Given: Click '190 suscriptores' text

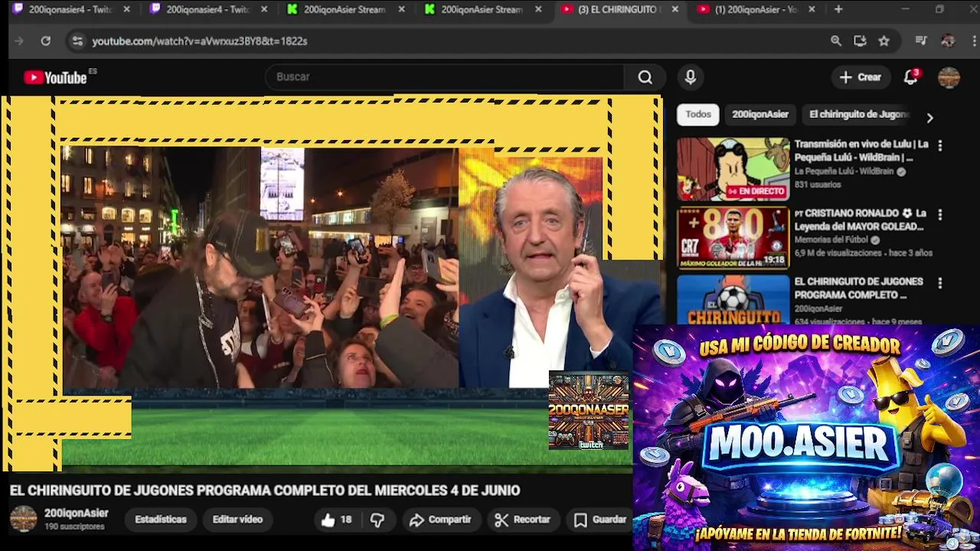Looking at the screenshot, I should (74, 527).
